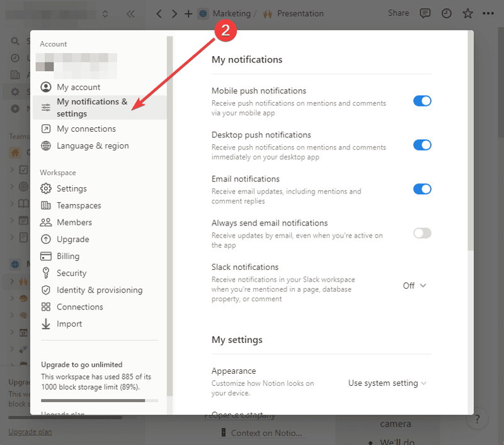Enable Always send email notifications

point(421,233)
